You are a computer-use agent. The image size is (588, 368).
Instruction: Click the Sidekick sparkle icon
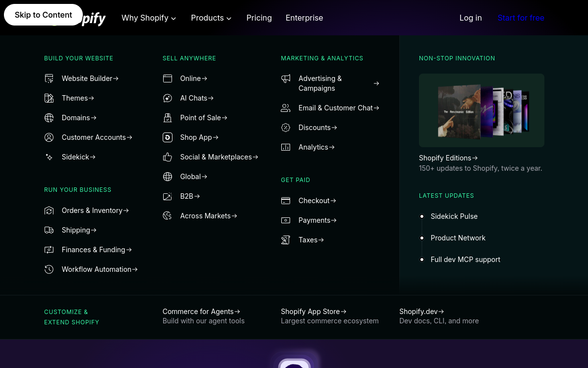[49, 157]
